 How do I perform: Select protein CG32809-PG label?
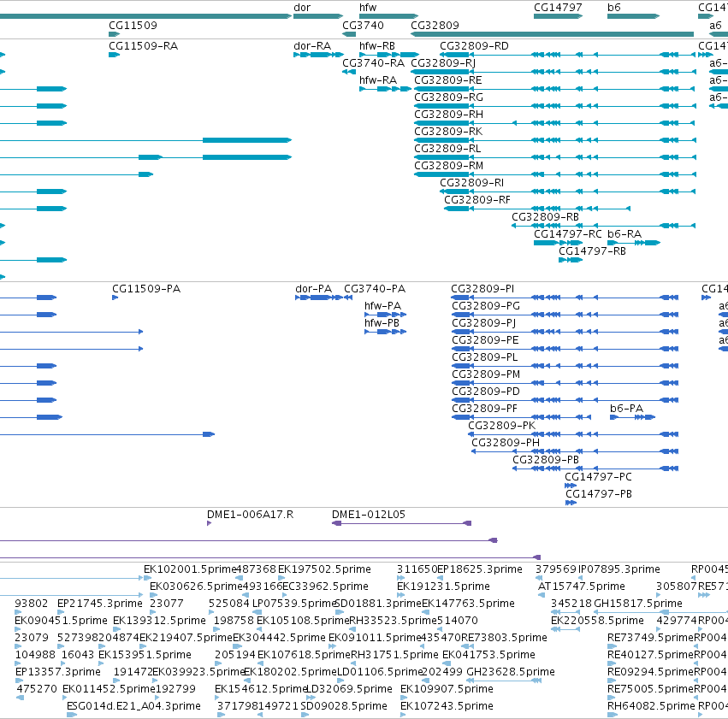(x=486, y=306)
